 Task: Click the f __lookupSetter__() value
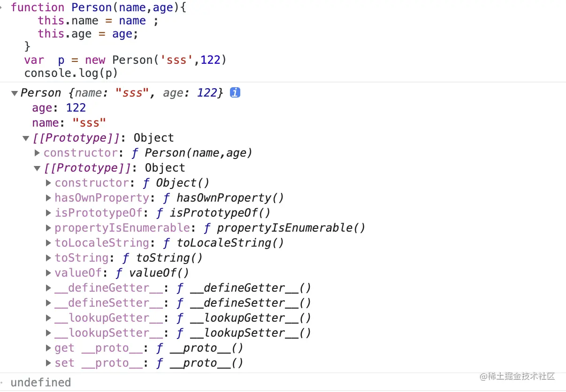pyautogui.click(x=244, y=333)
